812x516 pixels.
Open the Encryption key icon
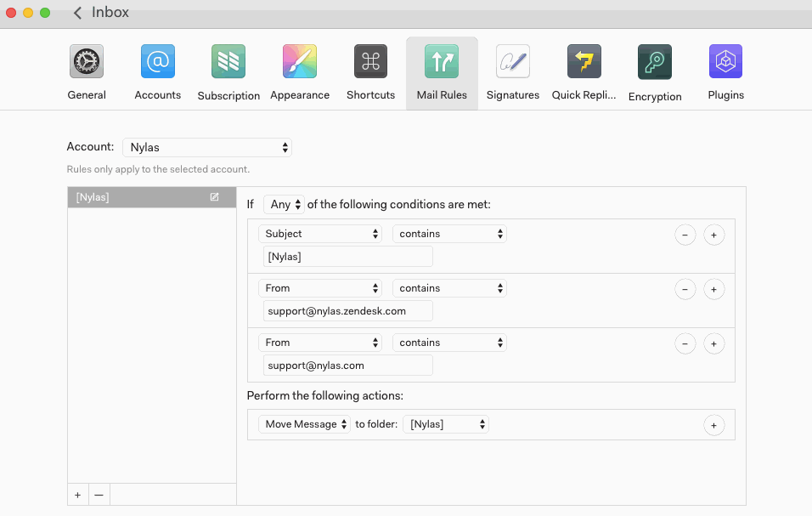pos(655,62)
